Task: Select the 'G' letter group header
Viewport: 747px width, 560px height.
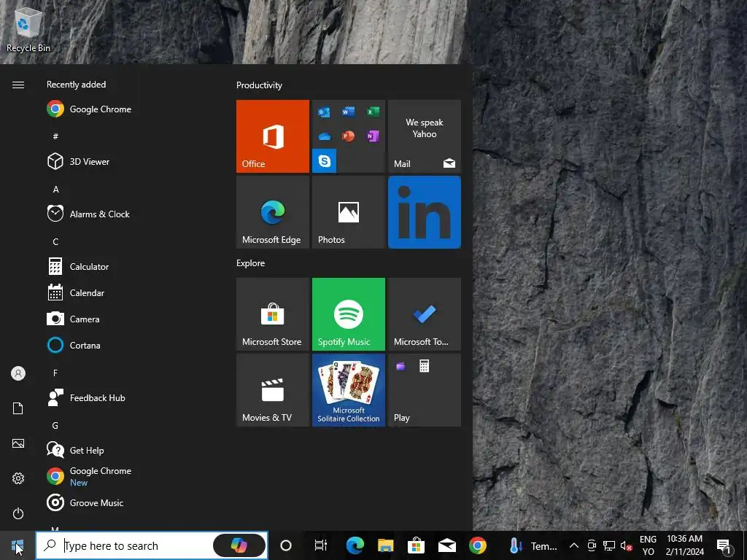Action: [55, 425]
